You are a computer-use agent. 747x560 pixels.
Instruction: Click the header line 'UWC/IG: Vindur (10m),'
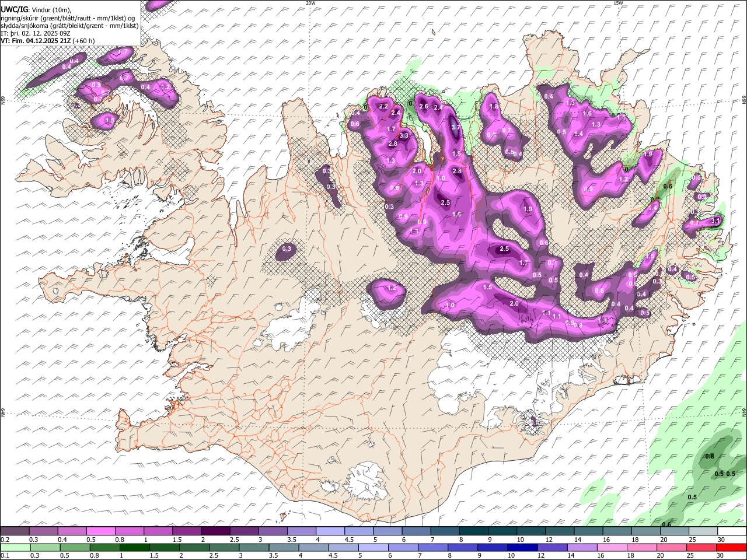tap(36, 10)
